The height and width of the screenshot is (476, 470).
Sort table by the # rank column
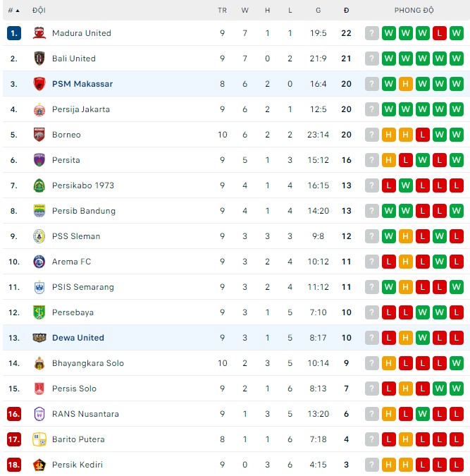[13, 11]
